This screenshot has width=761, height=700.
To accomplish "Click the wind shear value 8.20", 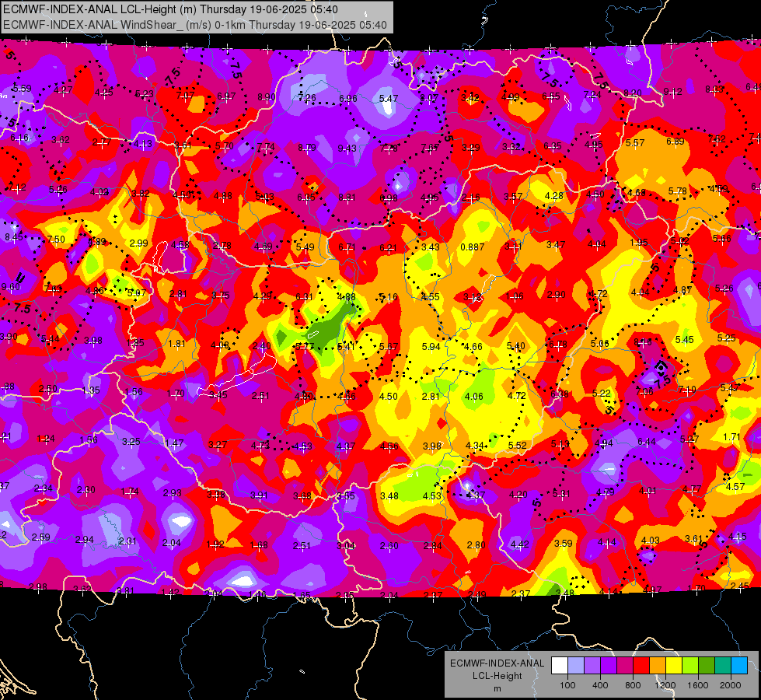I will [633, 93].
